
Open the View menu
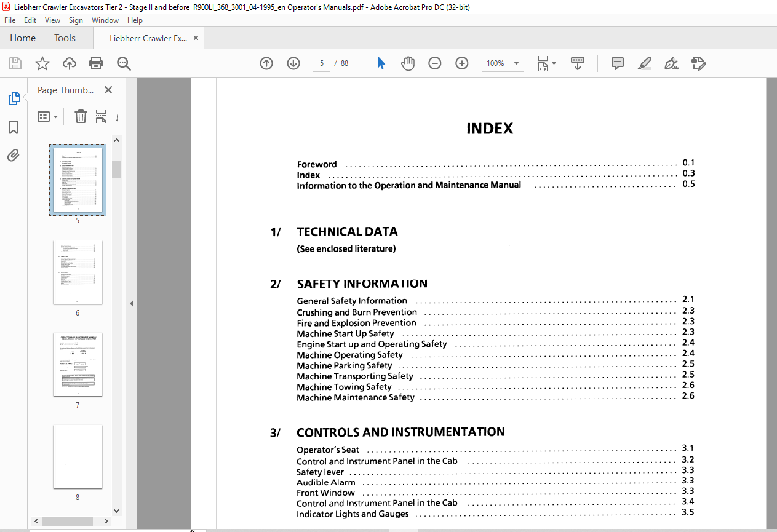coord(53,20)
